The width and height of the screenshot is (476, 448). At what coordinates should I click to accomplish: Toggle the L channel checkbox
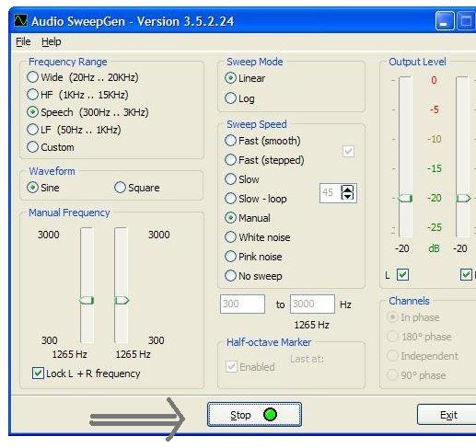[402, 275]
